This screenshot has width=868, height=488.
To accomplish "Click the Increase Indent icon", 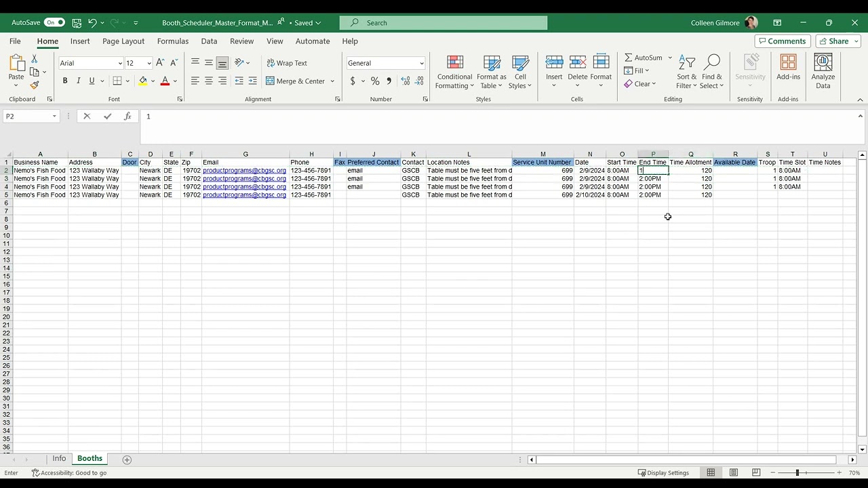I will [x=253, y=81].
